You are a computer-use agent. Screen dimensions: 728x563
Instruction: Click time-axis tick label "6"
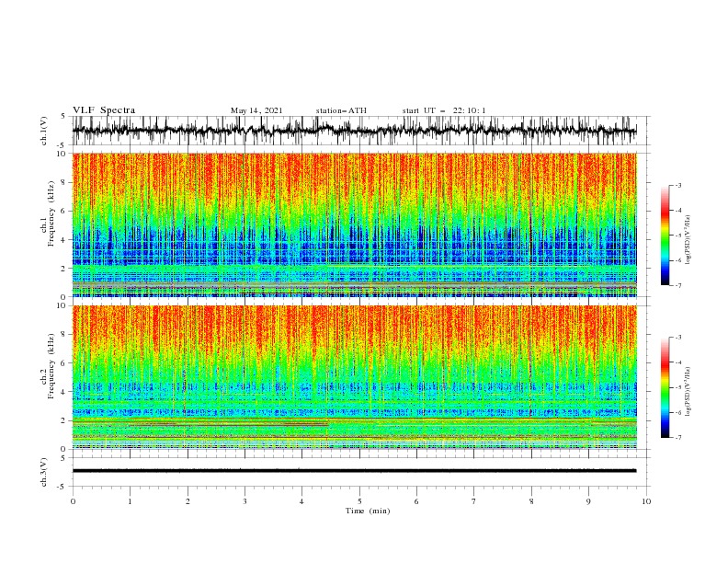(x=416, y=501)
